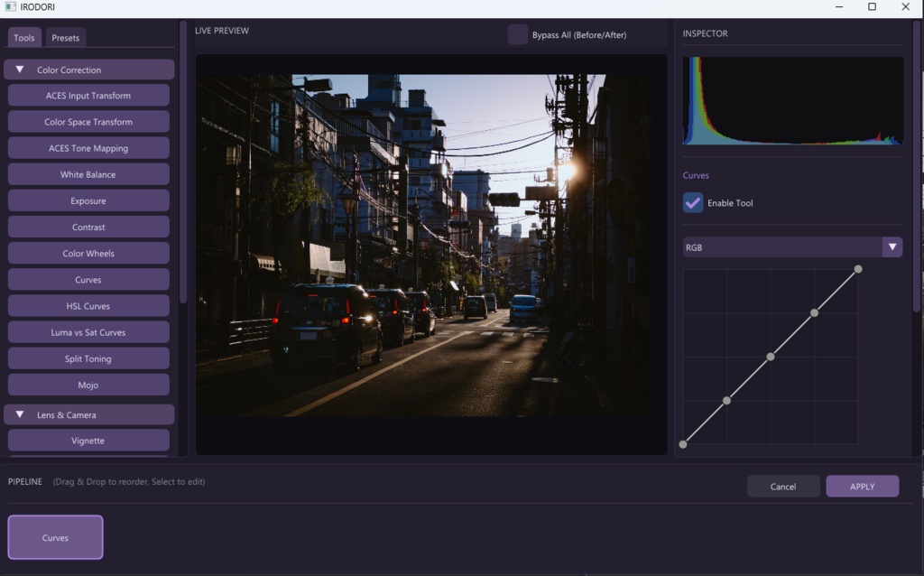Click the top-right curve endpoint
924x576 pixels.
pos(858,269)
